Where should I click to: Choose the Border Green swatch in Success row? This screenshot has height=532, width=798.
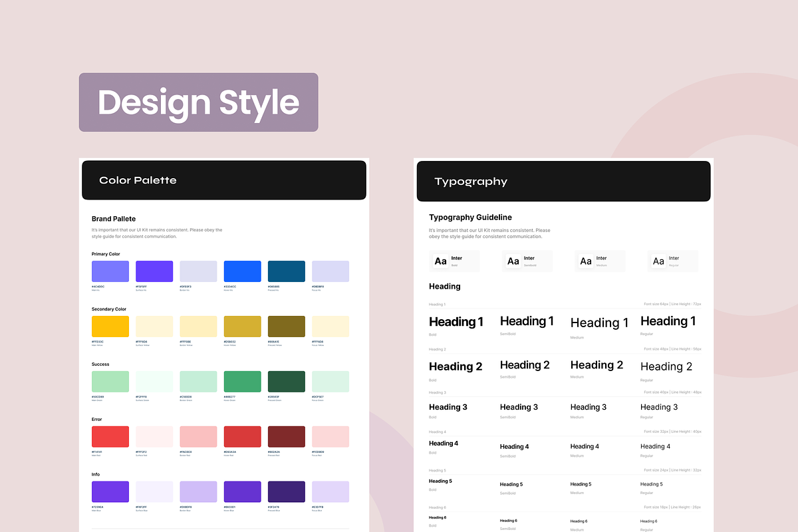click(x=198, y=382)
